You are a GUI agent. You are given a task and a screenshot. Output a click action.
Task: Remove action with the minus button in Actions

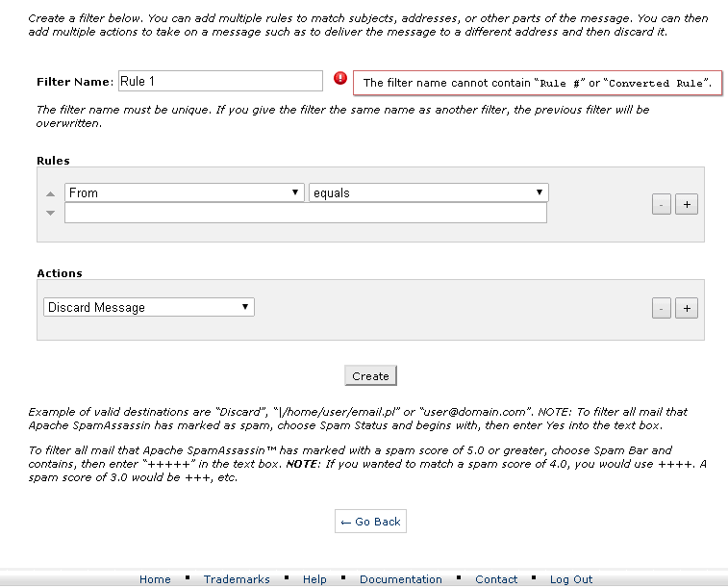[x=661, y=308]
